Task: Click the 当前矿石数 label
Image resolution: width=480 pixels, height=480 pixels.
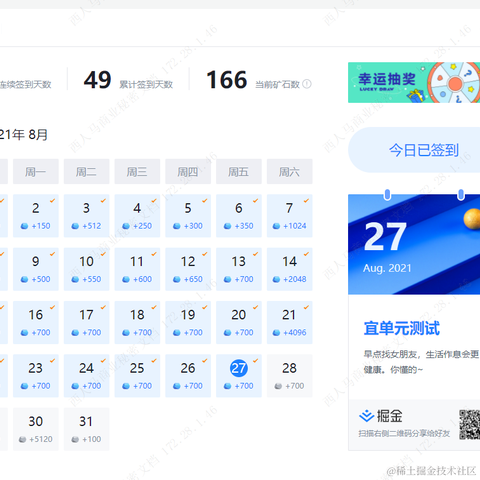Action: tap(277, 85)
